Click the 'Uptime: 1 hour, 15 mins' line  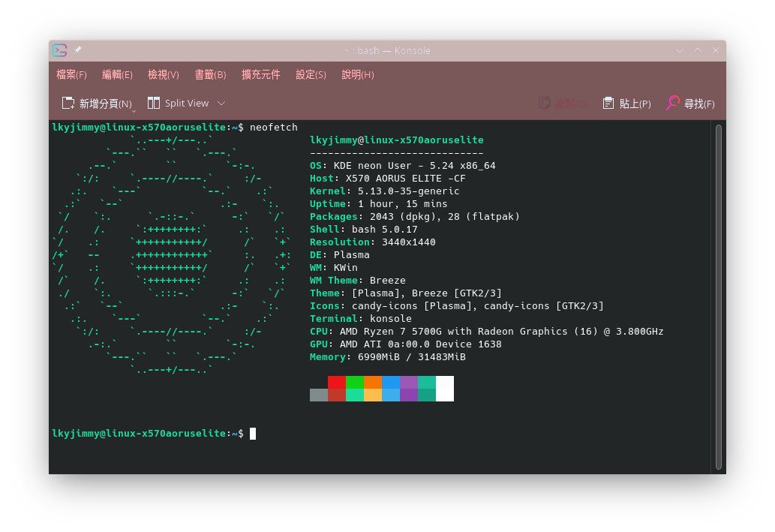pos(378,203)
